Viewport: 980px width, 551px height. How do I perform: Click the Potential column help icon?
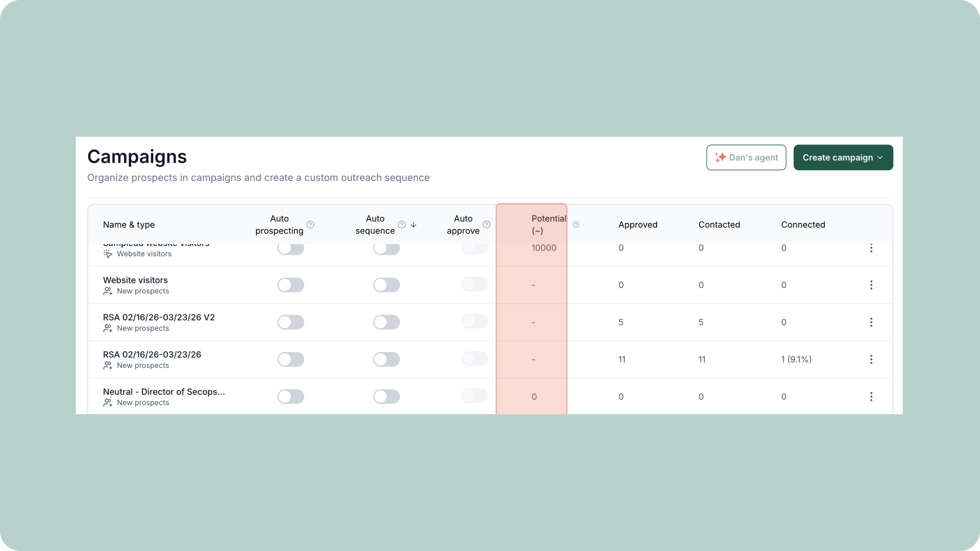[576, 224]
